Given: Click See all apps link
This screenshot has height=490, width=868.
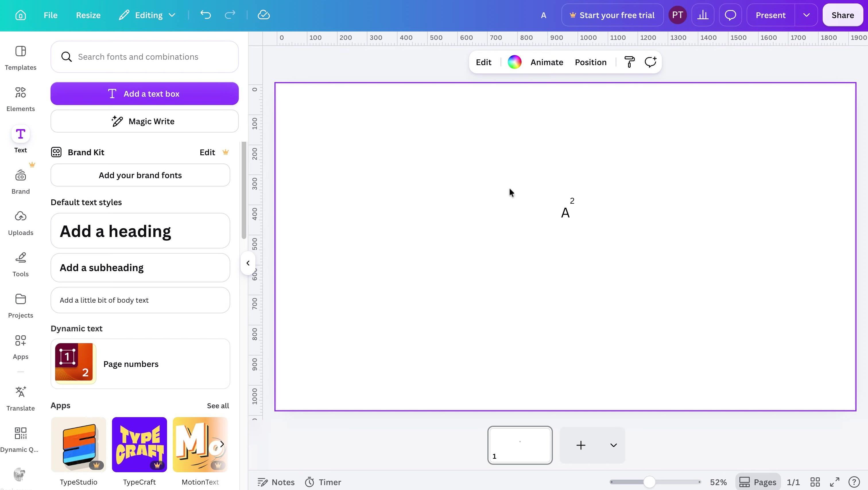Looking at the screenshot, I should [218, 406].
